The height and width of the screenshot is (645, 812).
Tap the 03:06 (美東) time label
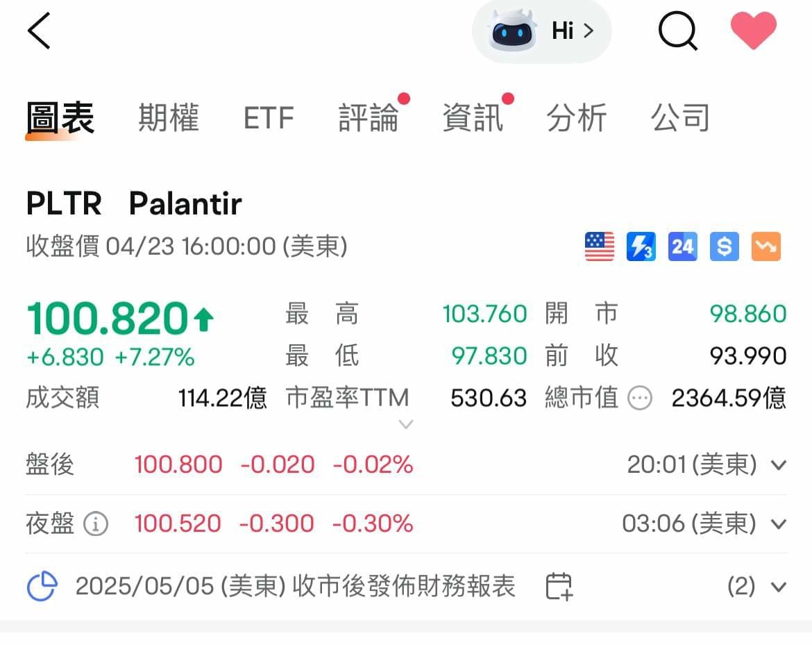point(689,523)
